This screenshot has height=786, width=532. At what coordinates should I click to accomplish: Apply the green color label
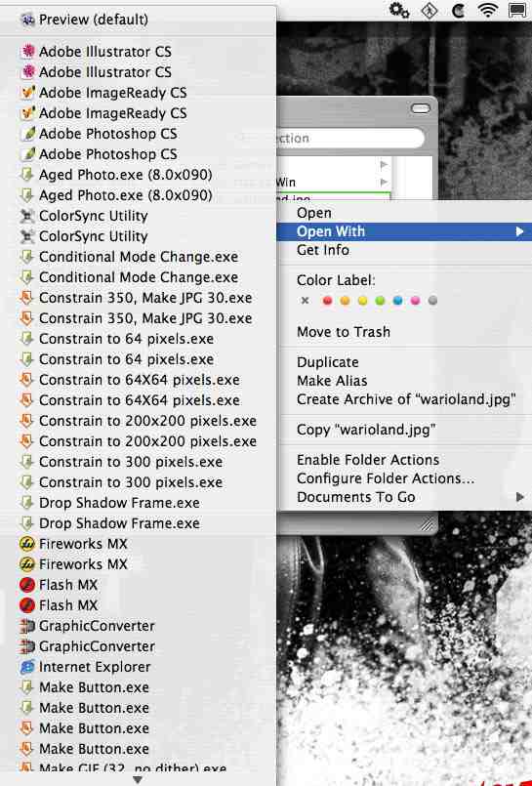[x=381, y=301]
